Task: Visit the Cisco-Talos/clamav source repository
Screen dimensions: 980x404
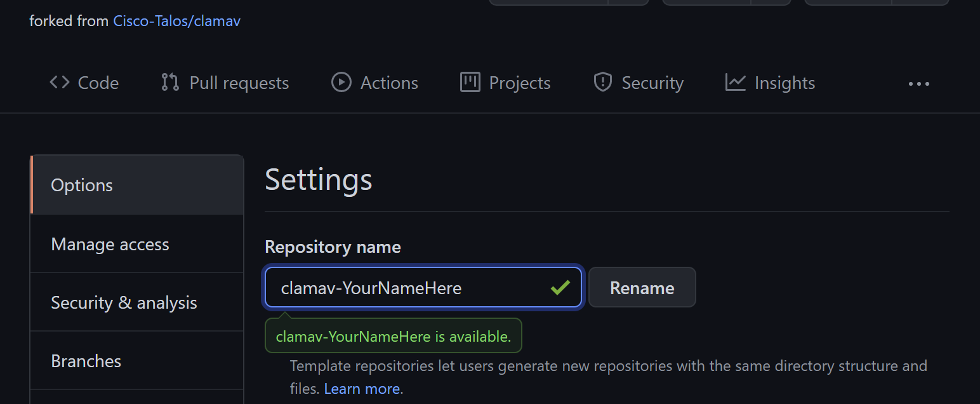Action: click(x=176, y=20)
